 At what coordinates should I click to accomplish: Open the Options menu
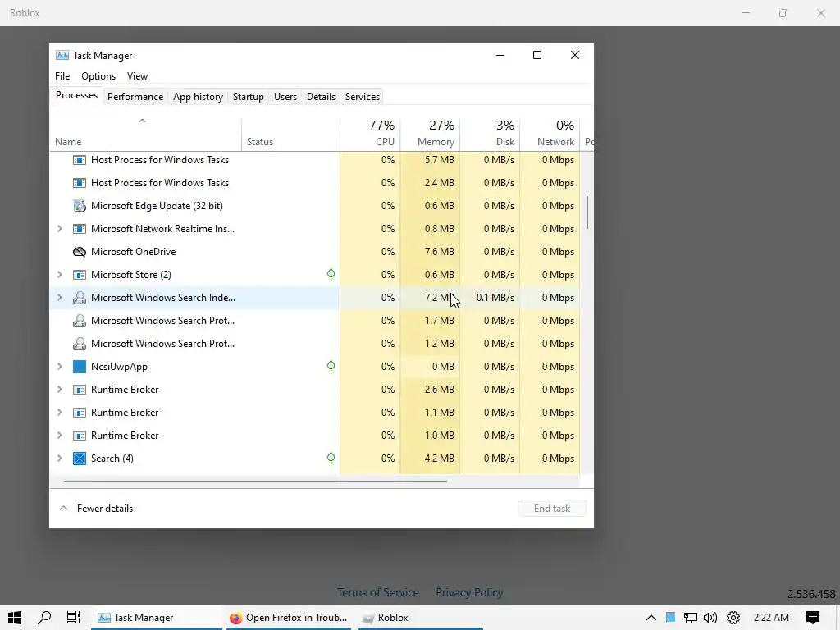pyautogui.click(x=98, y=76)
